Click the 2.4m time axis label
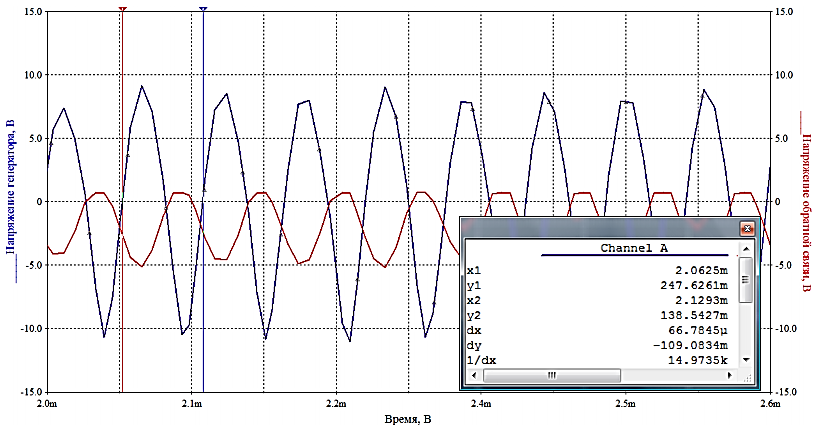 [x=481, y=403]
